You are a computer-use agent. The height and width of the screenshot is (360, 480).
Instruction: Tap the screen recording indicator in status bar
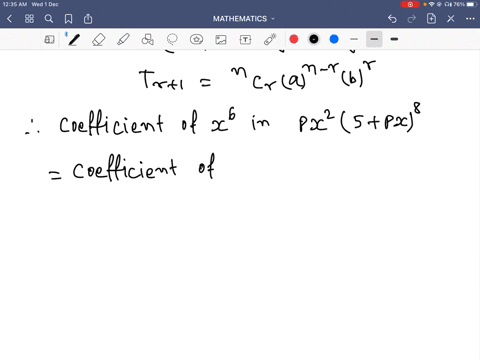[410, 4]
